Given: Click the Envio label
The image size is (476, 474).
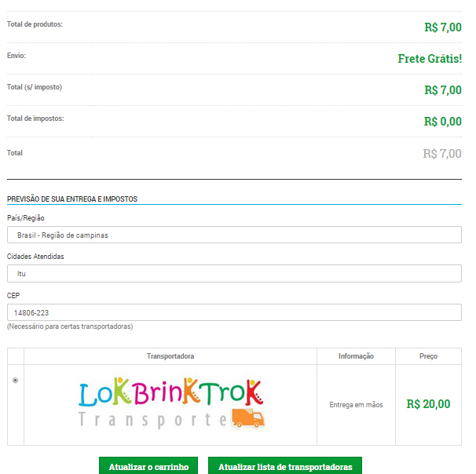Looking at the screenshot, I should tap(16, 56).
